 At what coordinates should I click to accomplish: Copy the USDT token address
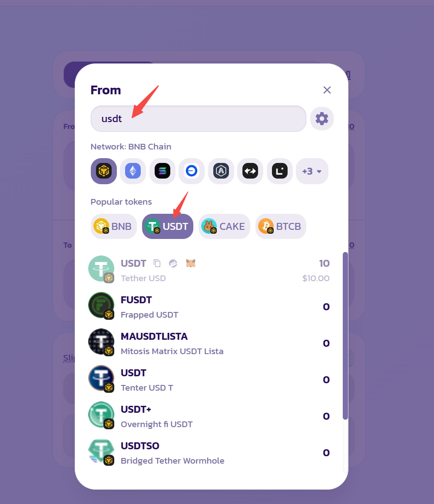[157, 263]
